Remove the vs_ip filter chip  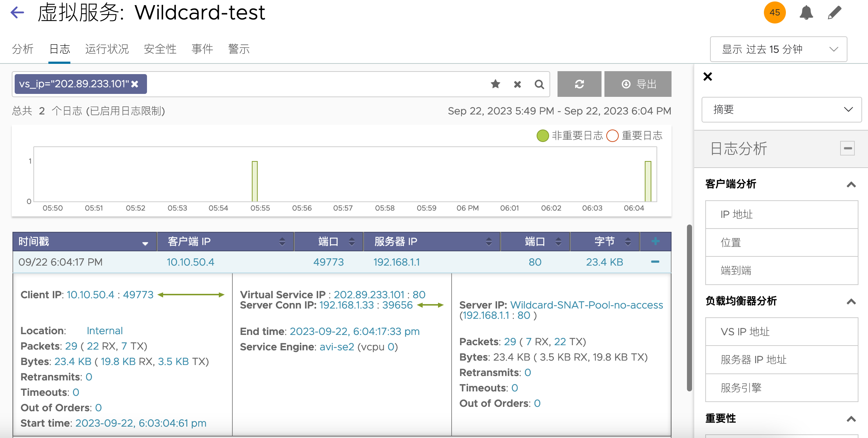point(135,84)
